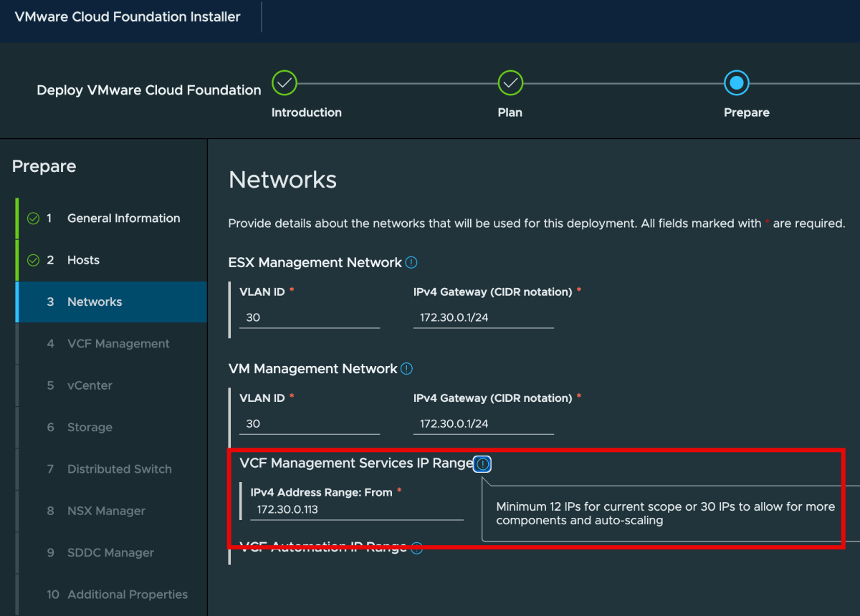The height and width of the screenshot is (616, 860).
Task: Go to General Information step
Action: [111, 218]
